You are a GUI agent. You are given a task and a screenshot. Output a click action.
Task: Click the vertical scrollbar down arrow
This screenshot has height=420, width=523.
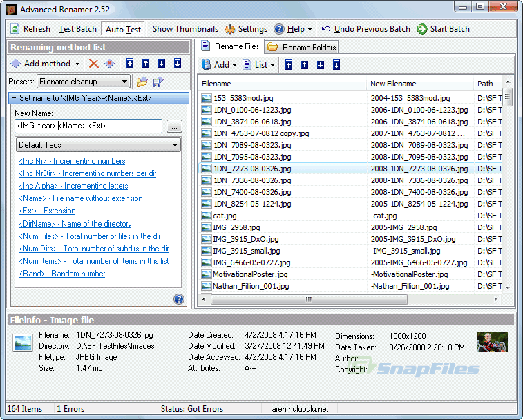click(x=508, y=287)
